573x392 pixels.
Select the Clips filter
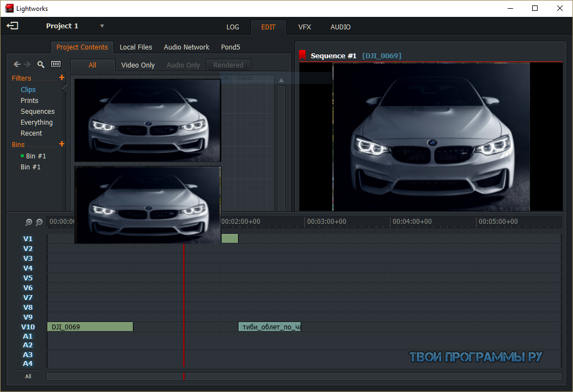tap(28, 89)
